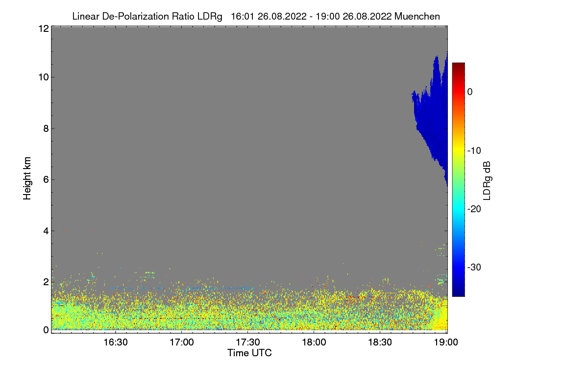Screen dimensions: 588x392
Task: Click the 17:00 time tick label
Action: coord(182,342)
